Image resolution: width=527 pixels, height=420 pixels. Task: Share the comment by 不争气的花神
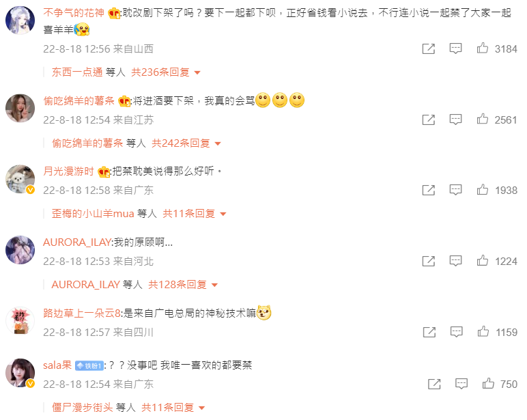429,48
